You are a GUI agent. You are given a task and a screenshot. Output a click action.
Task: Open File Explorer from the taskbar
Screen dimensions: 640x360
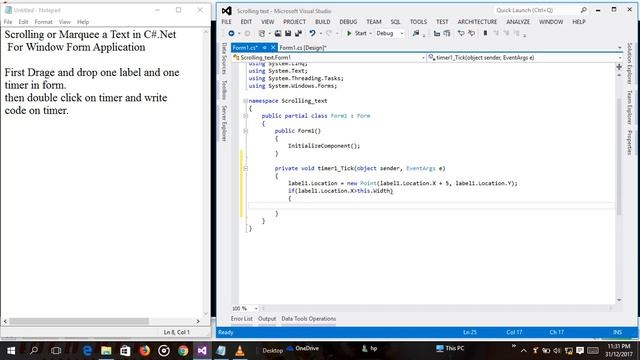coord(106,351)
